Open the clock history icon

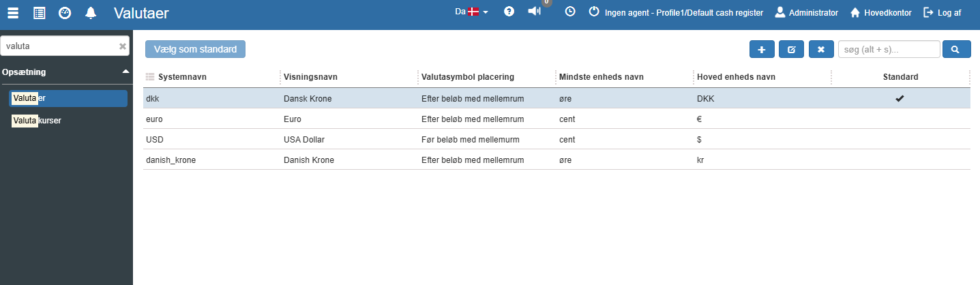click(x=570, y=12)
